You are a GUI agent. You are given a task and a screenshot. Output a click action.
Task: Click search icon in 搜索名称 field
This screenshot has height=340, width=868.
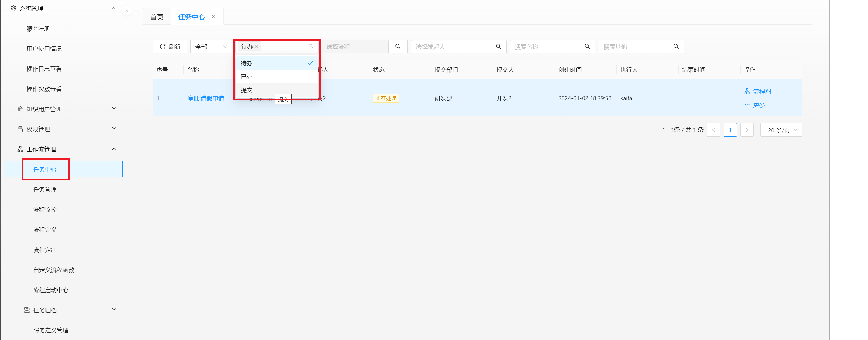click(x=587, y=46)
